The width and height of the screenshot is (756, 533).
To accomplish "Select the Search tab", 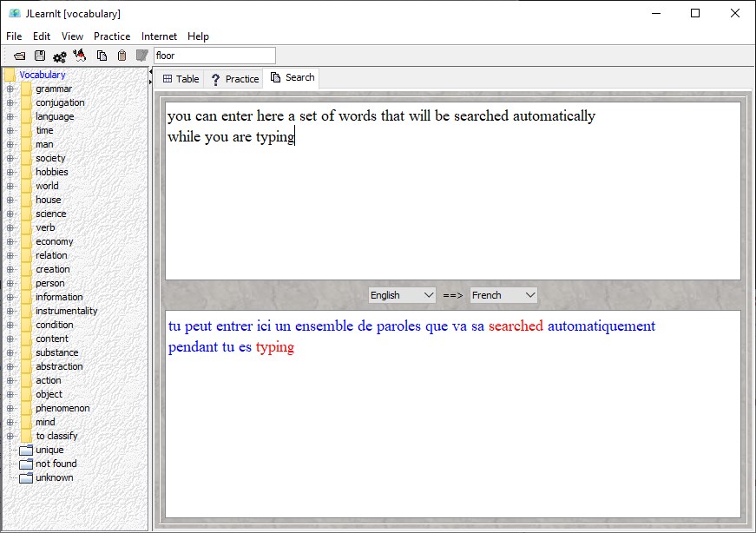I will 293,77.
